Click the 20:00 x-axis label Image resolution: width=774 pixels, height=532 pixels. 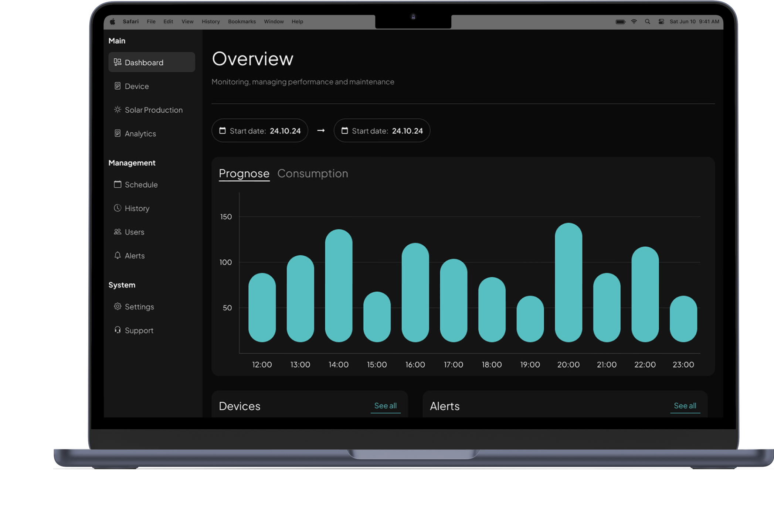[568, 365]
